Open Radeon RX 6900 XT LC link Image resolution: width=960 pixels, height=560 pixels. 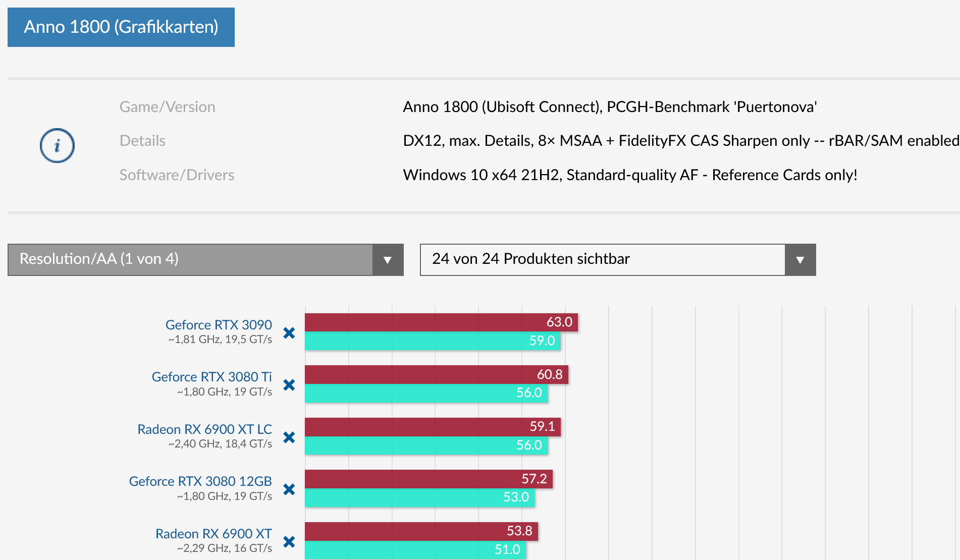pyautogui.click(x=204, y=429)
